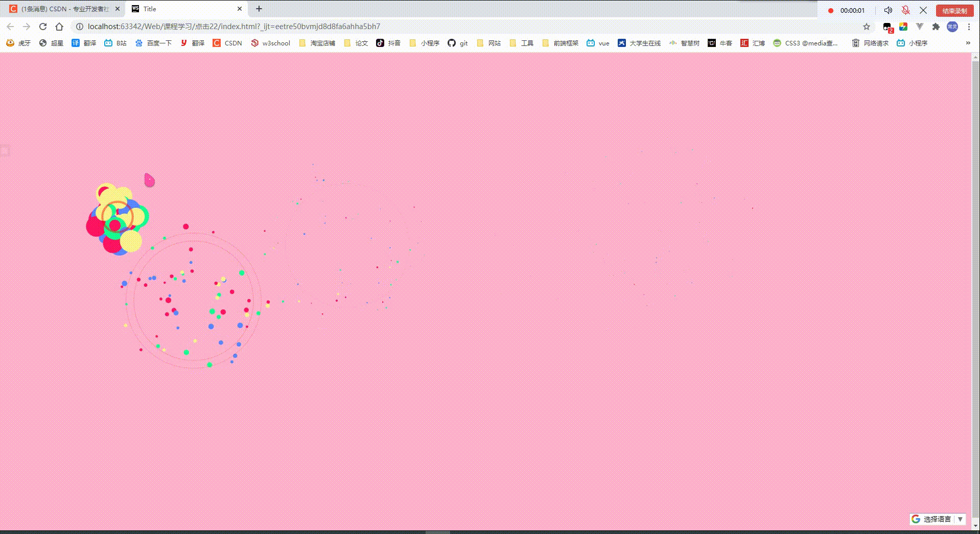980x534 pixels.
Task: Click the 结束录制 button
Action: (954, 10)
